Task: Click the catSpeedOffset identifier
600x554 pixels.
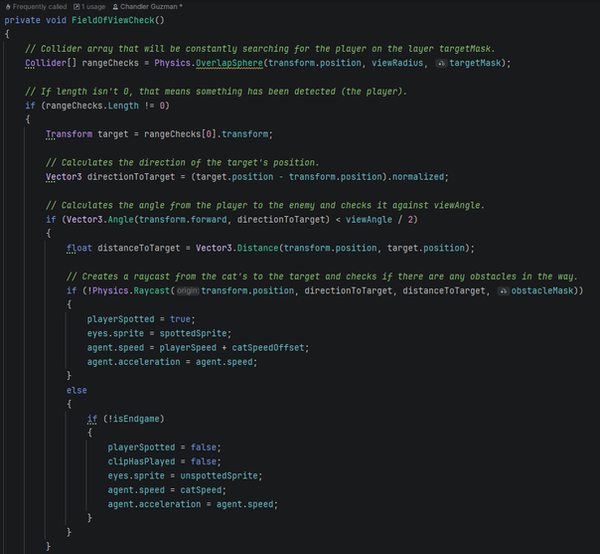Action: (268, 347)
